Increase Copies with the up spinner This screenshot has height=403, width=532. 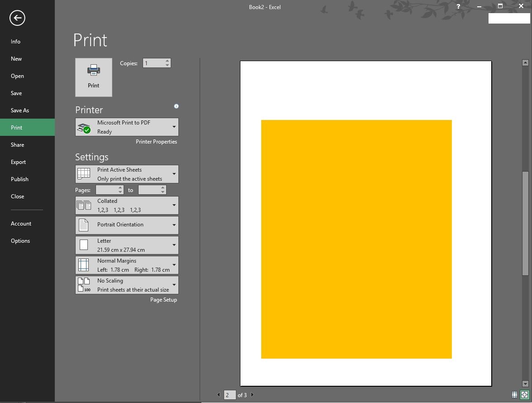(167, 61)
